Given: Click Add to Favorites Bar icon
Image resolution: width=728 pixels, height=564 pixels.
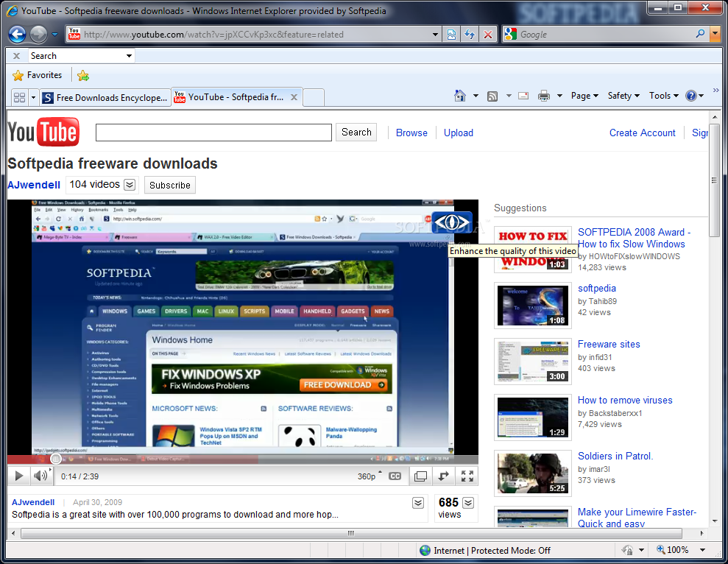Looking at the screenshot, I should [x=83, y=75].
